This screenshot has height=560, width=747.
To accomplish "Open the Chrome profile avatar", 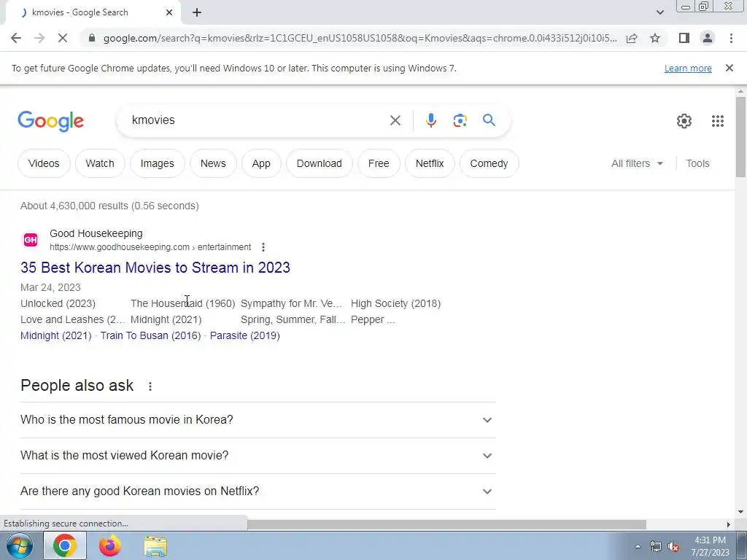I will coord(708,38).
